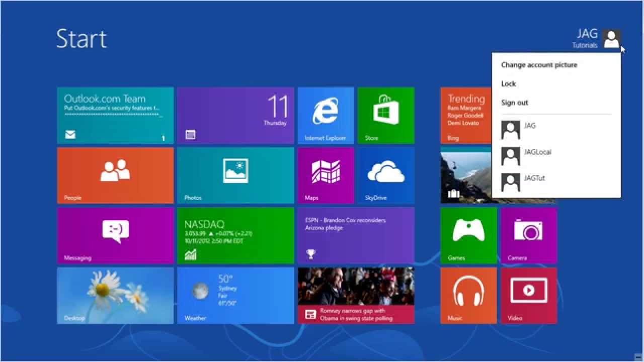Open the Calendar tile showing 11 Thursday
The image size is (644, 362).
point(235,116)
